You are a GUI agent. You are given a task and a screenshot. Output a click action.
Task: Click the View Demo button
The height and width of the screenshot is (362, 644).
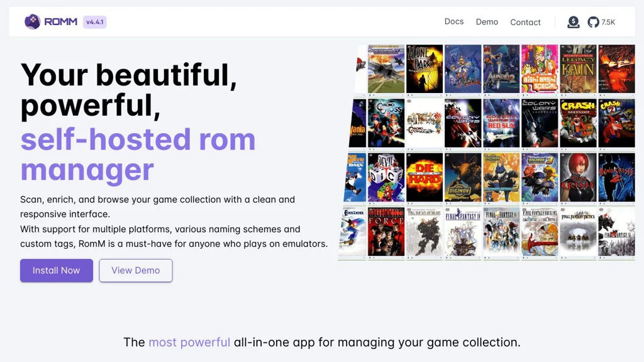(136, 270)
